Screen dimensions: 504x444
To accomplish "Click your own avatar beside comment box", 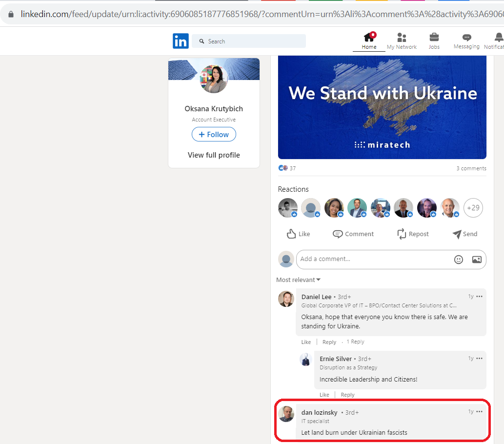I will pos(286,259).
